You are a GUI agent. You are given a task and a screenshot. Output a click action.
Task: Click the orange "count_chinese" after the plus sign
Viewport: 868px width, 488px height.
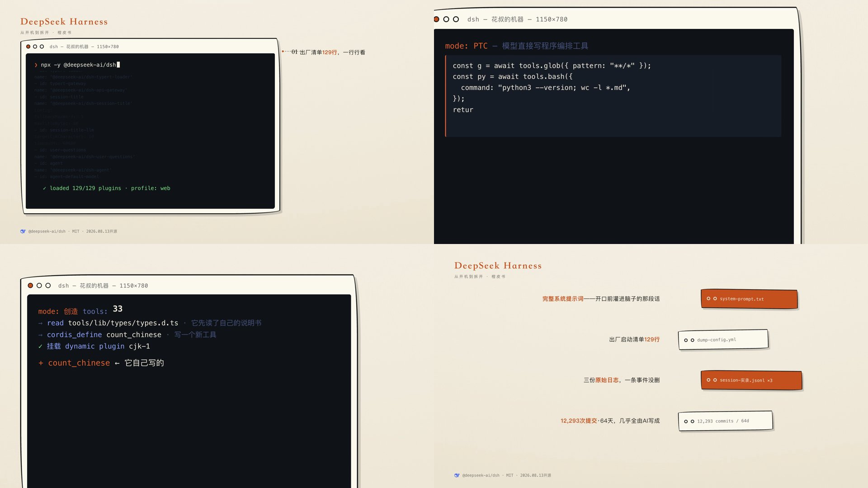tap(79, 363)
